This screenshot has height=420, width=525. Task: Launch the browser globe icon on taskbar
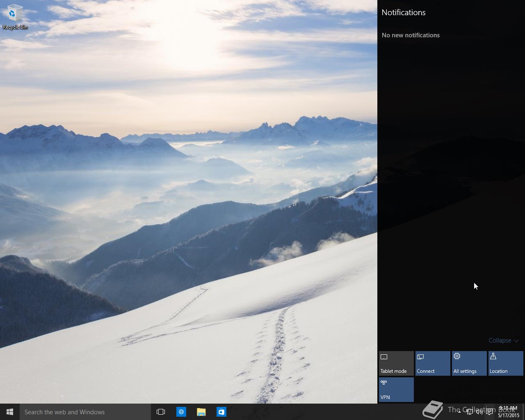tap(181, 412)
